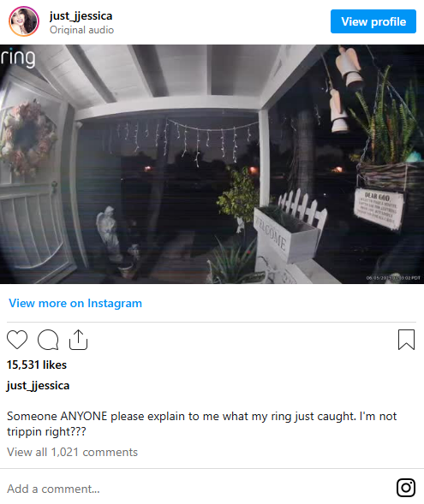Tap the share arrow icon

79,340
